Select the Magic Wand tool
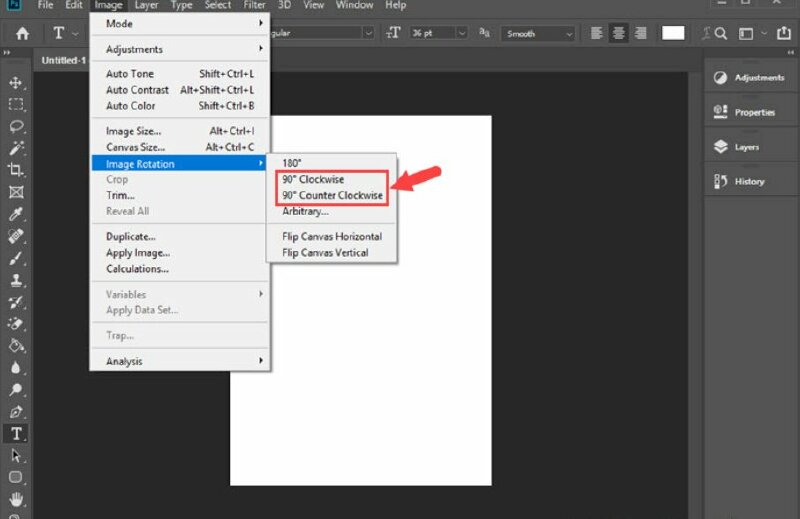 coord(16,148)
